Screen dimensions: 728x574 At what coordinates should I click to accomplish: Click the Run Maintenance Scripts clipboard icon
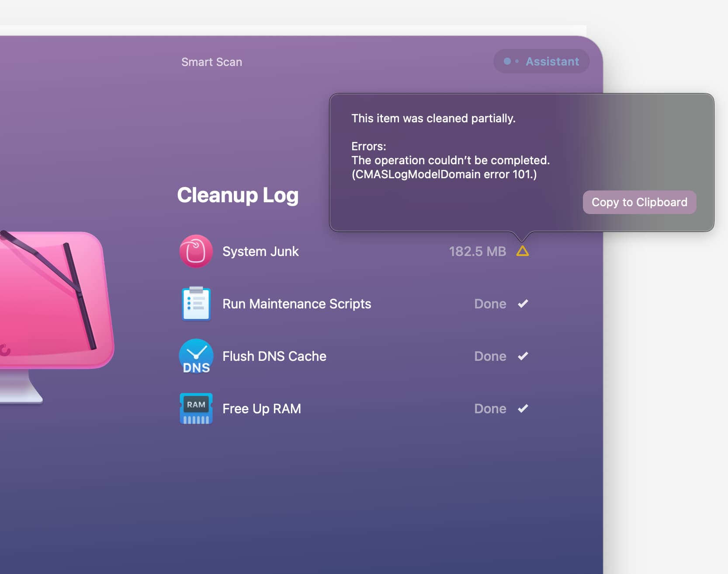coord(196,304)
